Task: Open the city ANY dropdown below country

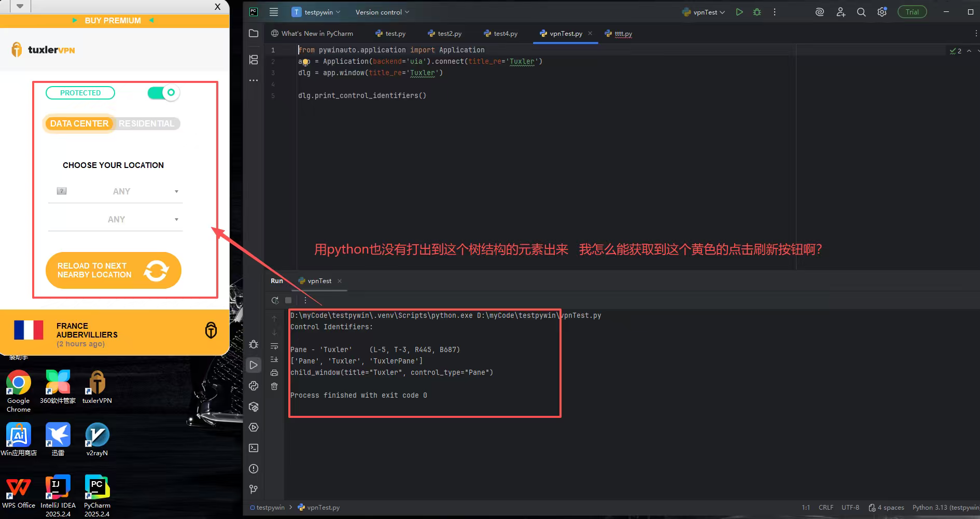Action: click(115, 219)
